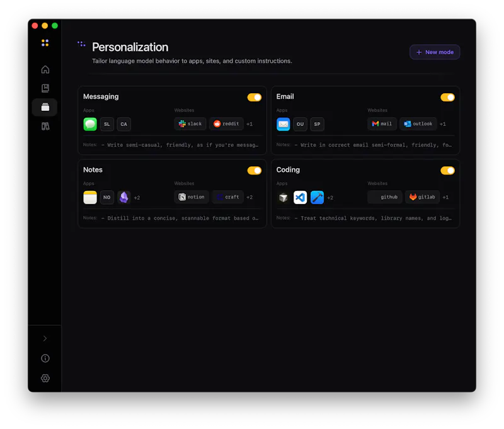Click the reddit website chip
The width and height of the screenshot is (504, 429).
(x=226, y=123)
